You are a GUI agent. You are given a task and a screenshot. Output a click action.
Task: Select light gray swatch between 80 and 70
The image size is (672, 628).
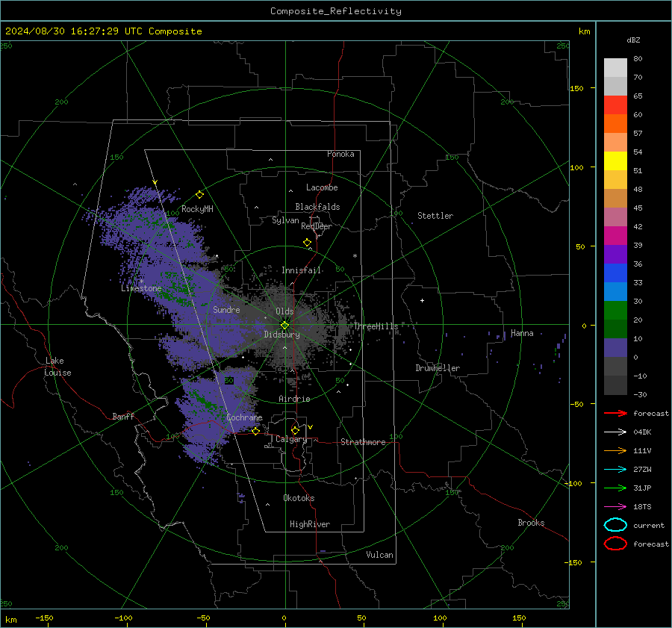coord(615,68)
